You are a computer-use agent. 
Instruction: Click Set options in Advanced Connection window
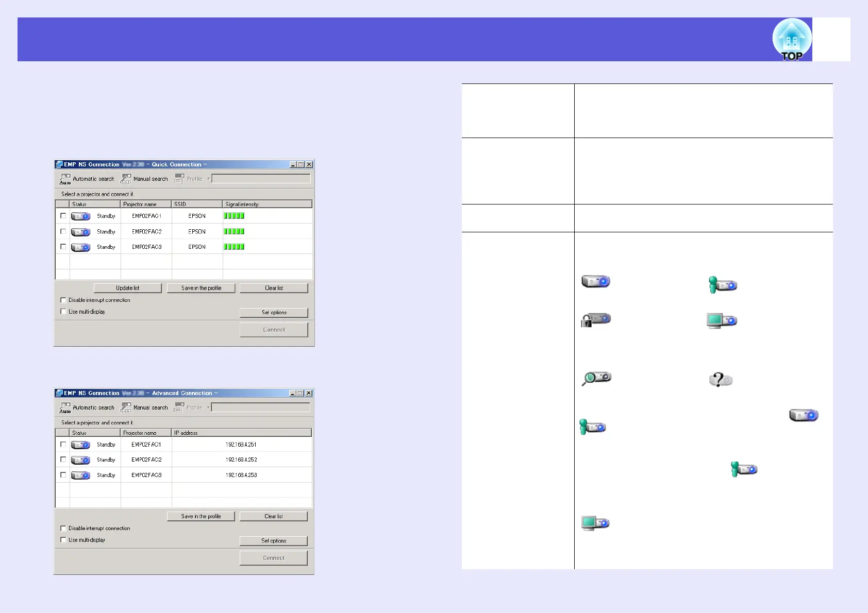[274, 541]
